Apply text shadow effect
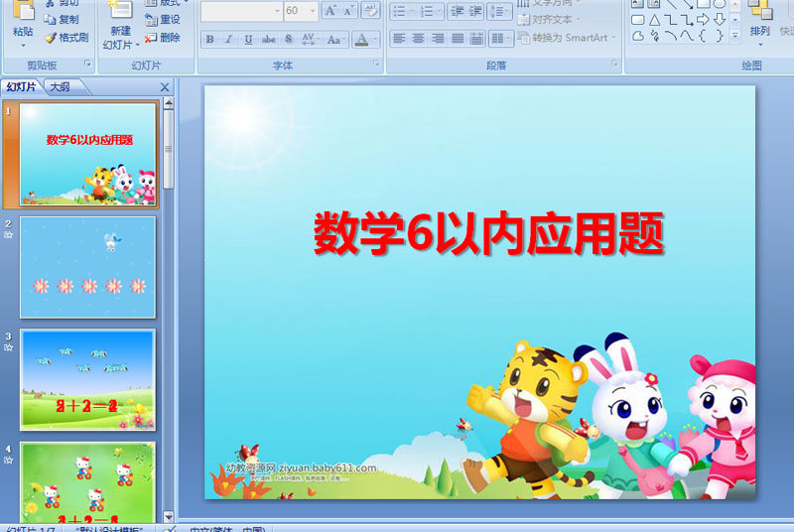Screen dimensions: 794x532 pos(288,40)
